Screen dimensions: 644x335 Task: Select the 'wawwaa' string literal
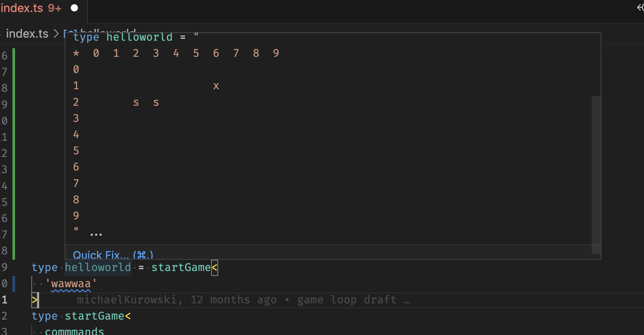click(71, 283)
